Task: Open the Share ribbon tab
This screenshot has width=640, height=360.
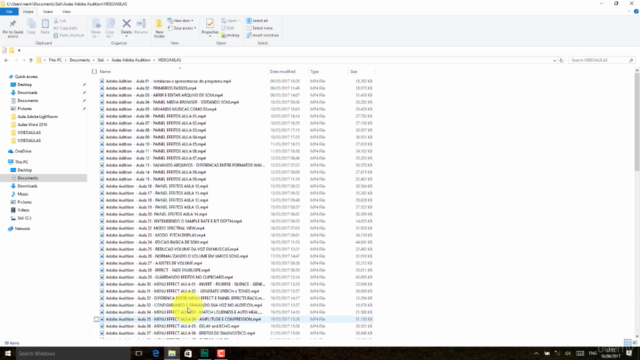Action: (48, 11)
